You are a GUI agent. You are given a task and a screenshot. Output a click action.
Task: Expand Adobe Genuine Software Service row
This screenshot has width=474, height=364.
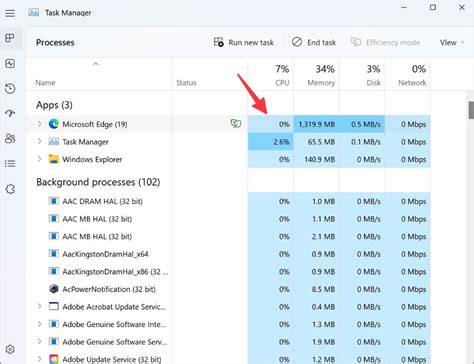click(x=39, y=341)
